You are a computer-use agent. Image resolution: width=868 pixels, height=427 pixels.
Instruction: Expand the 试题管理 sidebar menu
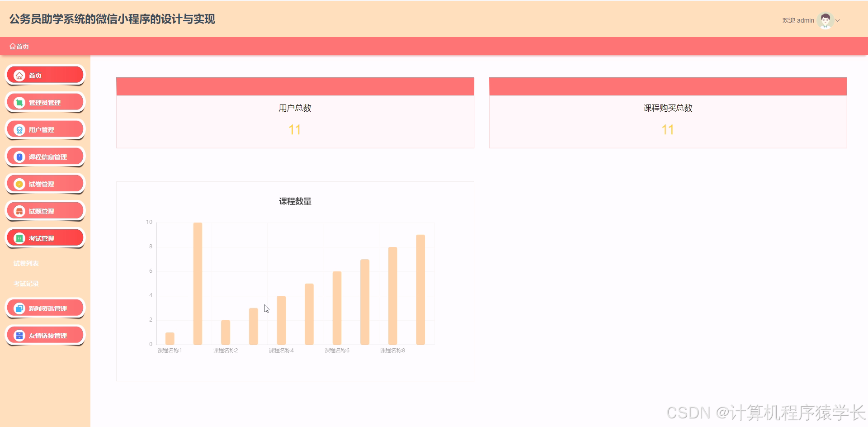click(45, 211)
